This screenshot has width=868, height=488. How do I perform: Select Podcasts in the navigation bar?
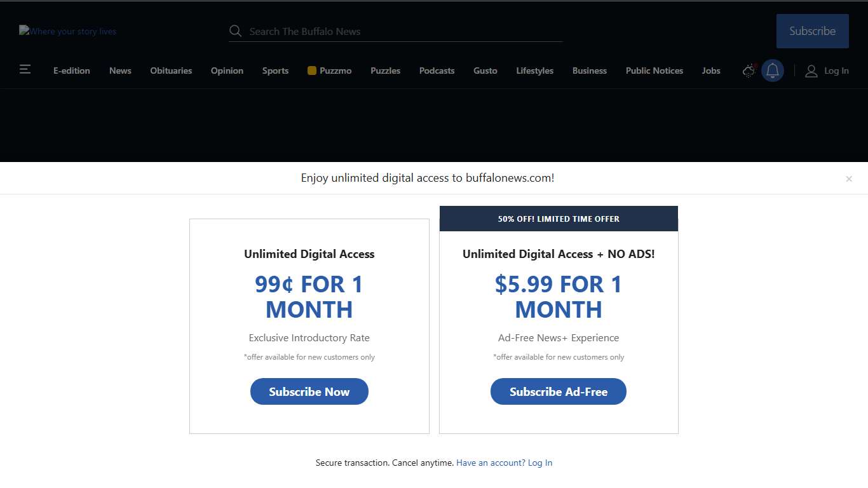pyautogui.click(x=437, y=71)
